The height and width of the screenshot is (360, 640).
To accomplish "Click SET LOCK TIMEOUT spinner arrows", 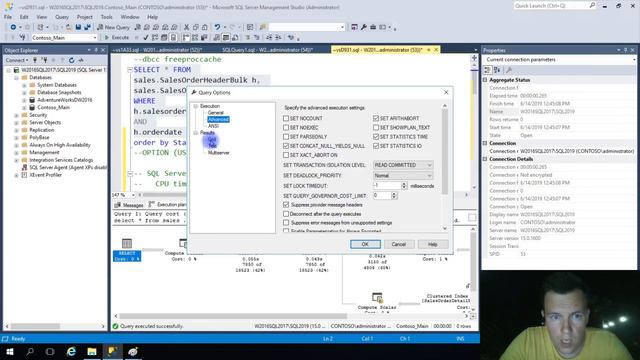I will [404, 186].
